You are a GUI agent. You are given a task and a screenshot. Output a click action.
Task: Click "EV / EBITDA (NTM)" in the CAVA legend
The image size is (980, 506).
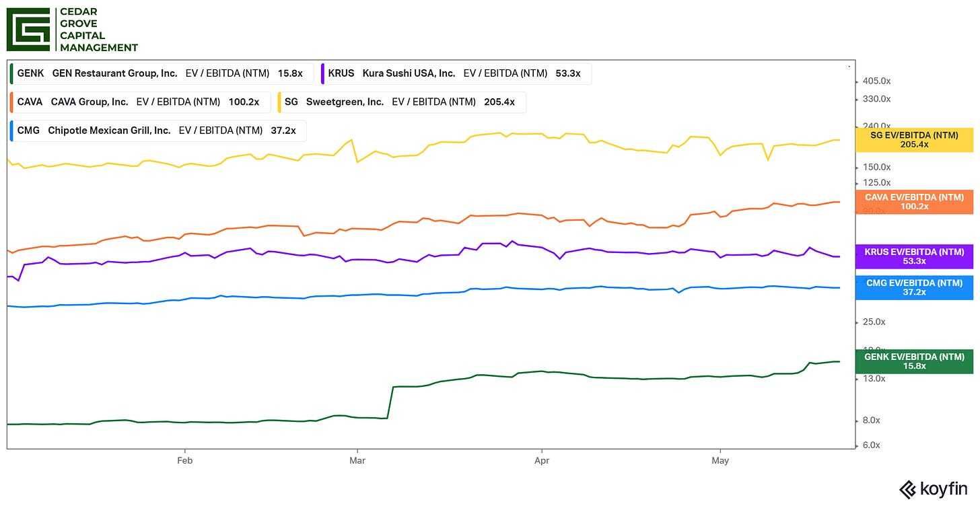178,102
